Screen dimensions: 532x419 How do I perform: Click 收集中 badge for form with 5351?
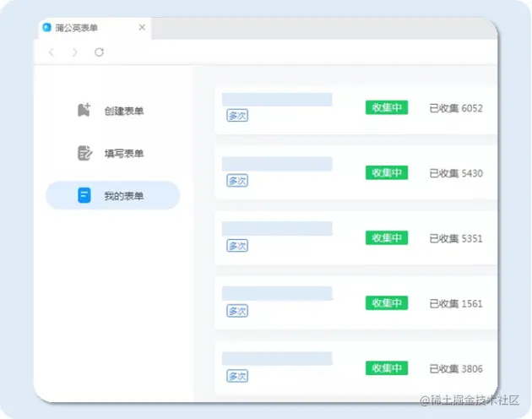pyautogui.click(x=387, y=238)
